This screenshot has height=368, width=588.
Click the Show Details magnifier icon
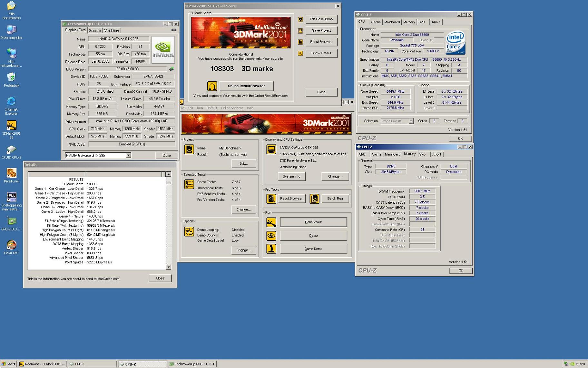click(300, 53)
